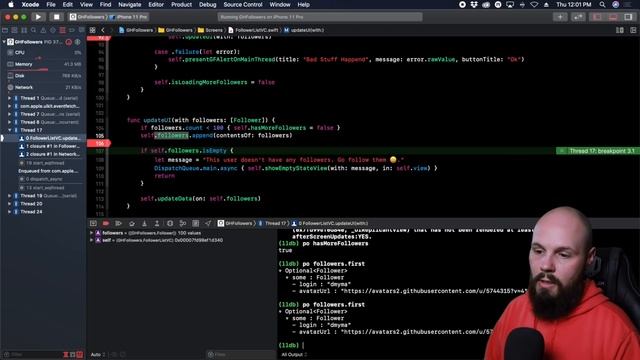Click the Run (play) button in toolbar
Image resolution: width=640 pixels, height=360 pixels.
point(38,17)
